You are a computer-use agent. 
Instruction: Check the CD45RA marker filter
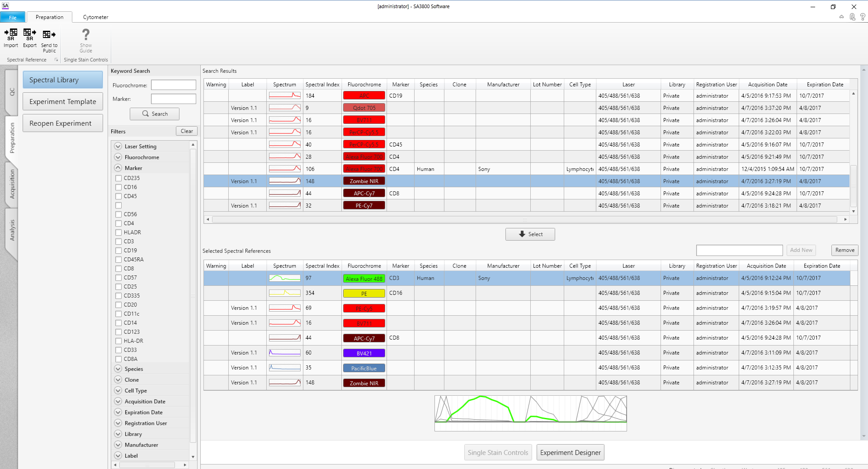click(x=118, y=260)
